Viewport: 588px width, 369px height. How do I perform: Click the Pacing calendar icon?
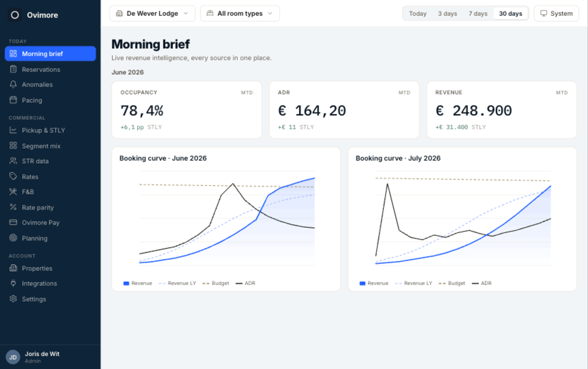(13, 100)
